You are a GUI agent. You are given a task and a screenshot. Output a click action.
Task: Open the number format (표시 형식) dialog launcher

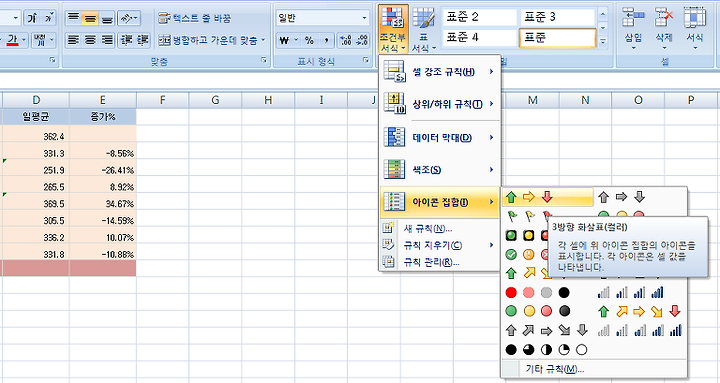coord(366,60)
